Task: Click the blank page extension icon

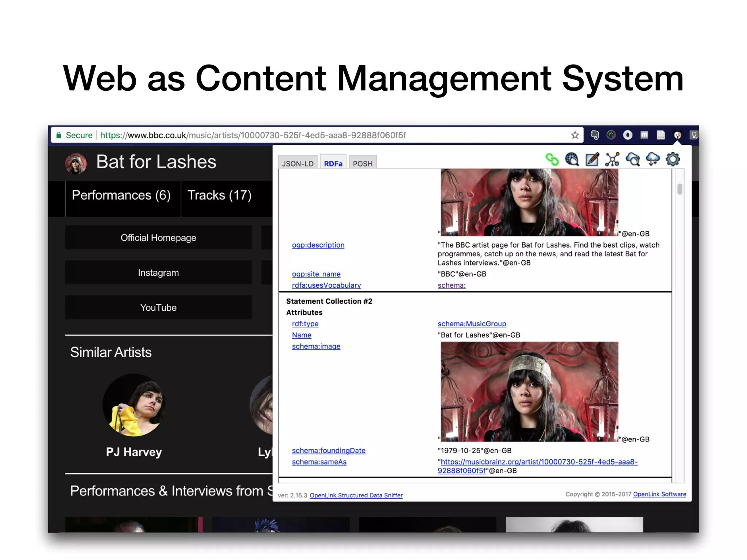Action: tap(661, 135)
